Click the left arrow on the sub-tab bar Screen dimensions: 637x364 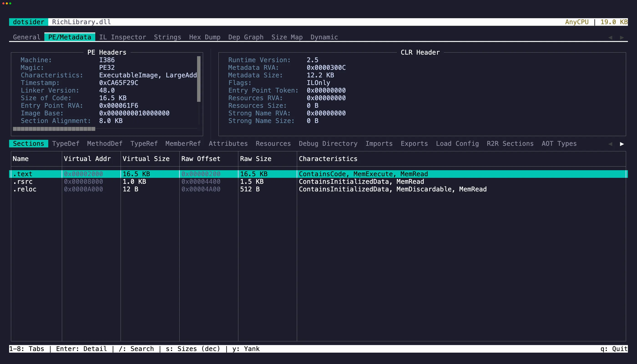[610, 144]
